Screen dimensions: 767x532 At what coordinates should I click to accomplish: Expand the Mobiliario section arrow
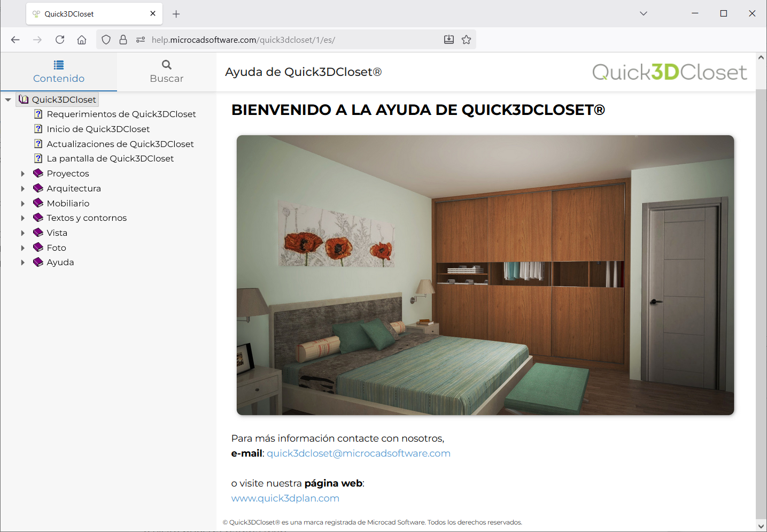[22, 203]
